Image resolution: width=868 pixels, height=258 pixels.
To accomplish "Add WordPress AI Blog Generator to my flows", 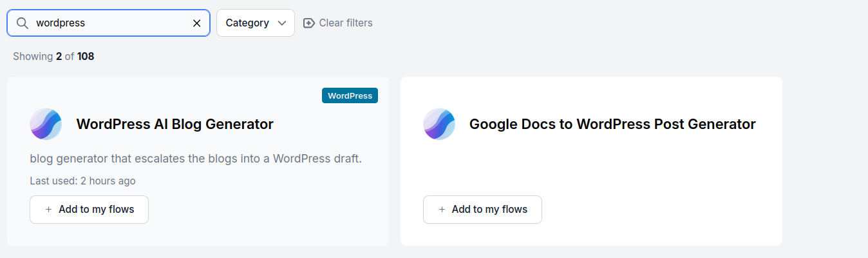I will click(x=90, y=210).
